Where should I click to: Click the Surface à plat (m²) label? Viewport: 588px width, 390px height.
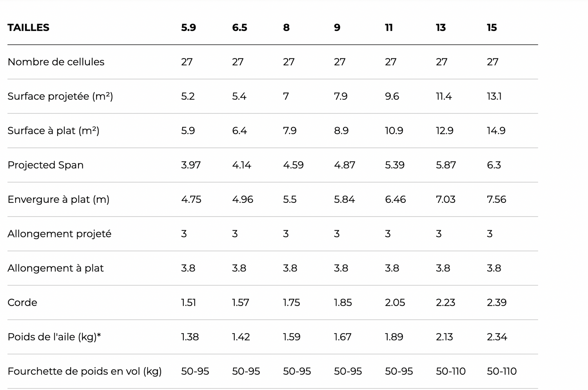(53, 131)
